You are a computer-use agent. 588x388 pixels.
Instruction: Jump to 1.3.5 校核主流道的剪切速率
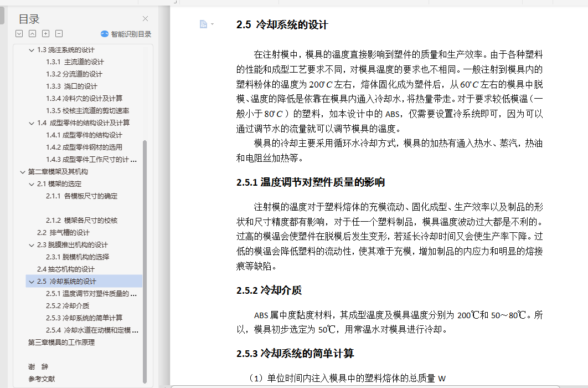pos(87,111)
